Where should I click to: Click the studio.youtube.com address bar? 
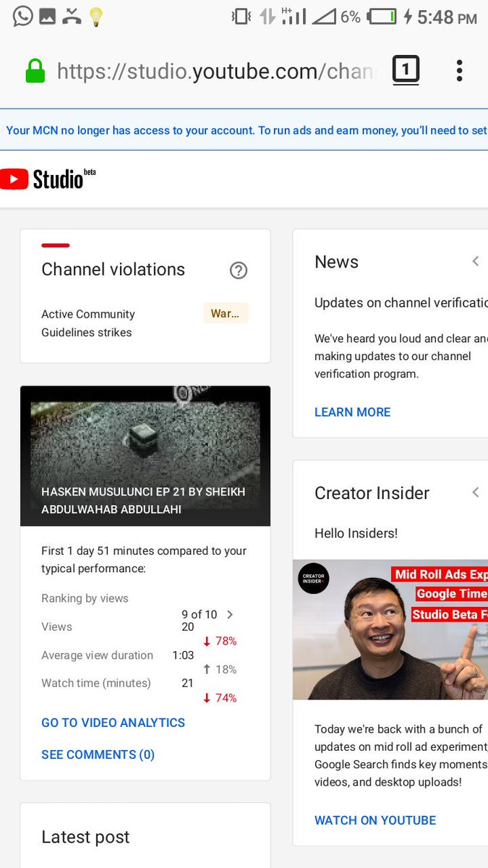[217, 72]
